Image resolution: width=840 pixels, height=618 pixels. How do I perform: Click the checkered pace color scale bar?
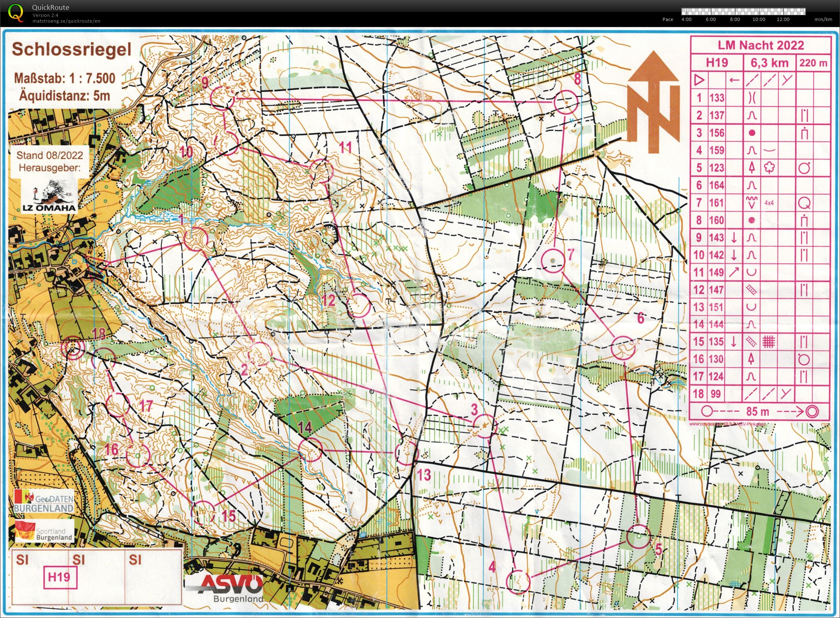(743, 12)
